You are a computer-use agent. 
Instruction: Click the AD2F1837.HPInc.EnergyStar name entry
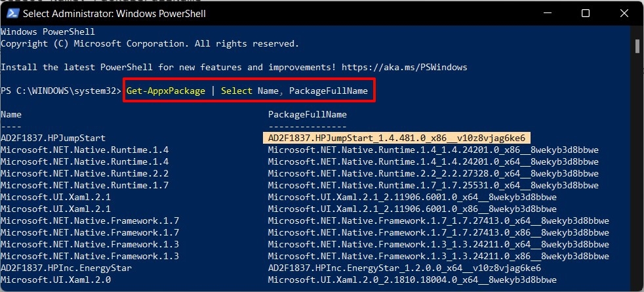tap(66, 268)
